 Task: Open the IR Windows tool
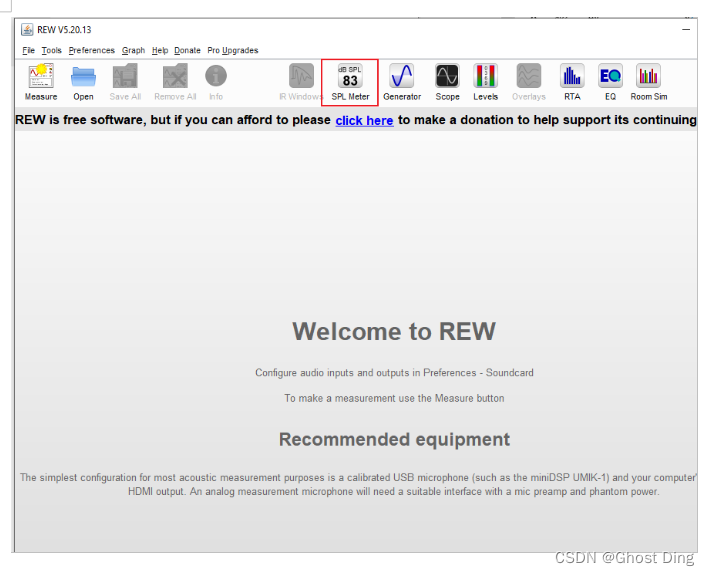(301, 82)
